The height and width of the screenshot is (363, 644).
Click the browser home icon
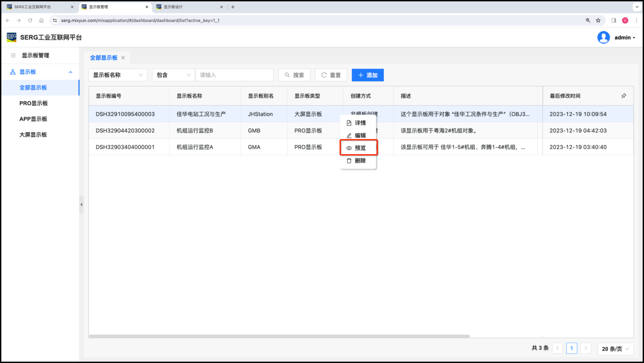[41, 20]
